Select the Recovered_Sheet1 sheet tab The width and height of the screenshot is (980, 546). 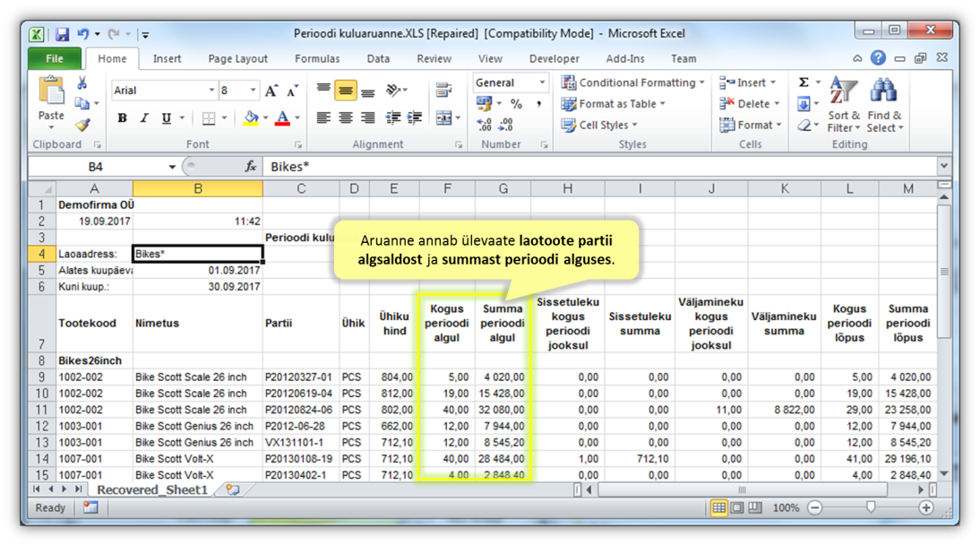tap(152, 490)
